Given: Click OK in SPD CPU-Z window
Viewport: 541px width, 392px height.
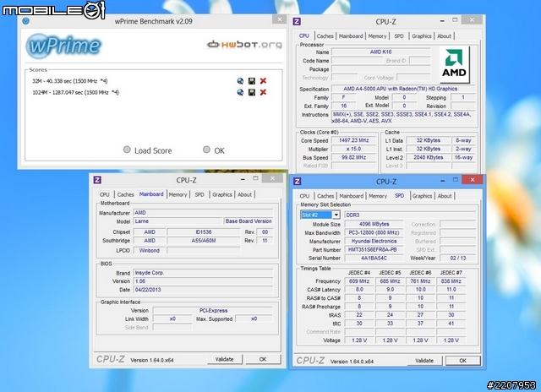Looking at the screenshot, I should click(463, 361).
